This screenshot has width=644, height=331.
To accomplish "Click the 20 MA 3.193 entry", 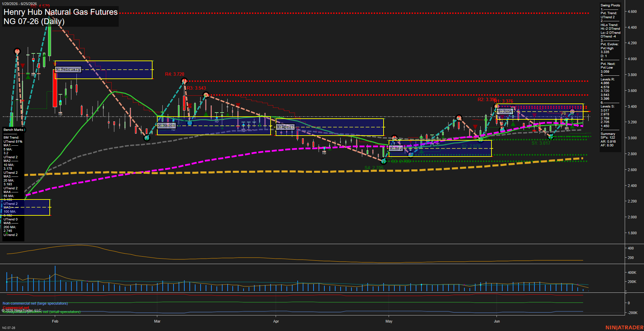I will 8,182.
